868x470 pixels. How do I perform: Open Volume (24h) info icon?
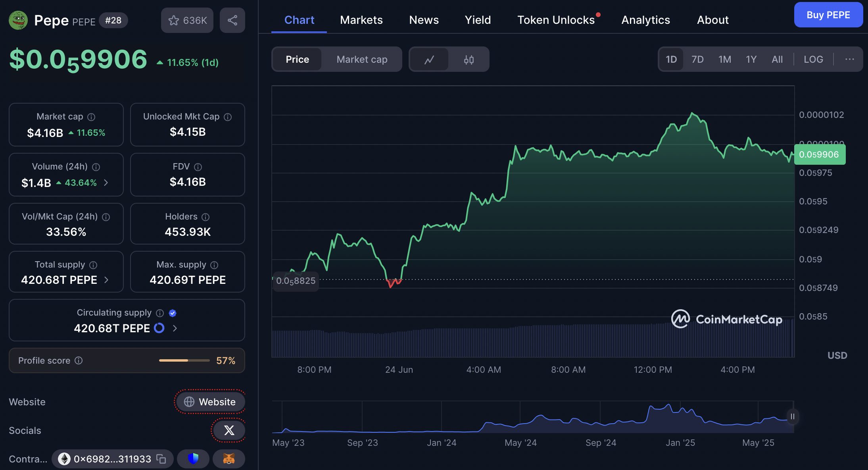pos(96,167)
